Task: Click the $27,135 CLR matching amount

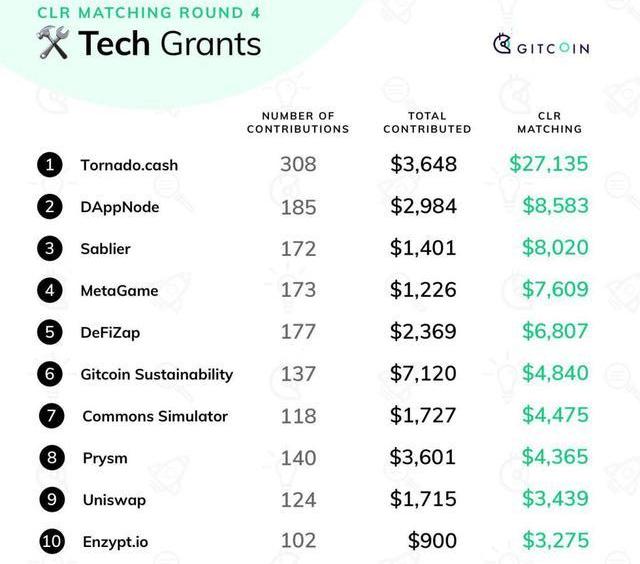Action: [x=548, y=164]
